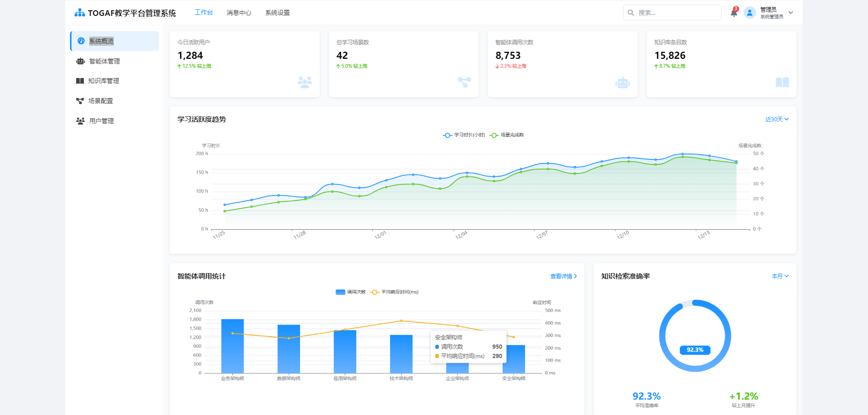Click the users icon in 今日活跃用户 card
The height and width of the screenshot is (415, 868).
coord(305,83)
